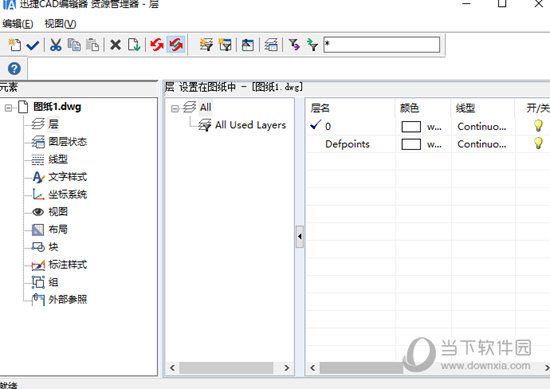Select All Used Layers filter
Viewport: 550px width, 389px height.
[250, 125]
